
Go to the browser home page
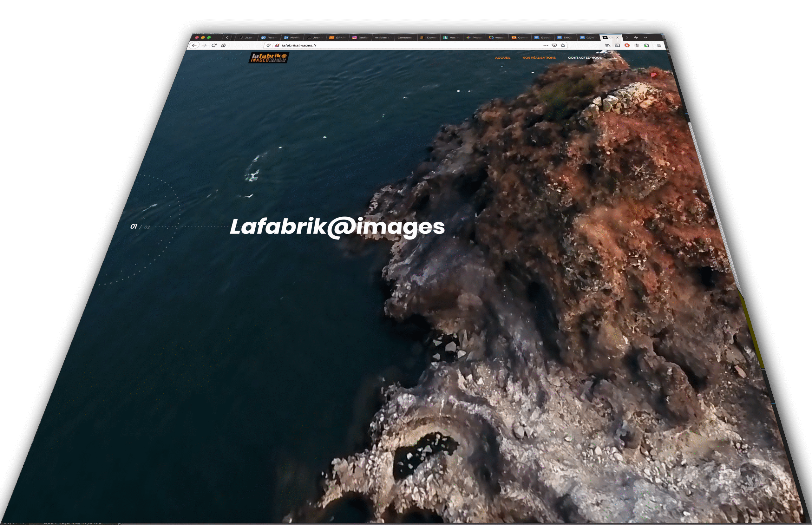tap(224, 45)
